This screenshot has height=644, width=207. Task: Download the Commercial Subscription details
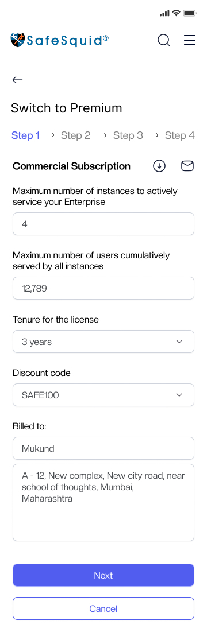(159, 166)
